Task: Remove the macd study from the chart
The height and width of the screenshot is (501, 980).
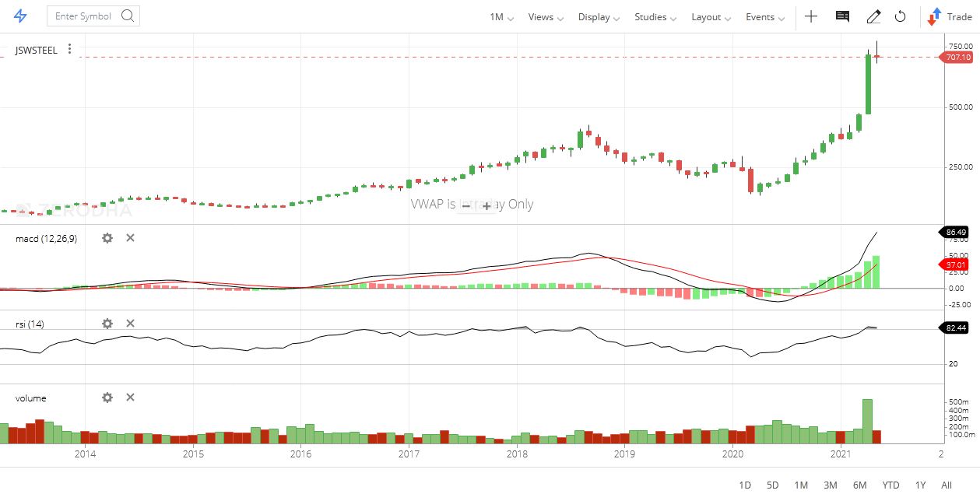Action: coord(130,238)
